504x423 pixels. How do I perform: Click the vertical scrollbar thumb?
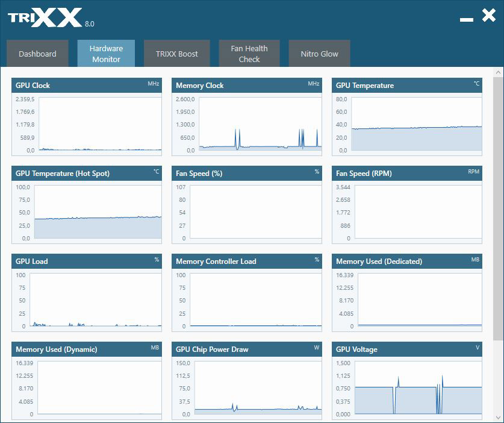click(x=498, y=208)
